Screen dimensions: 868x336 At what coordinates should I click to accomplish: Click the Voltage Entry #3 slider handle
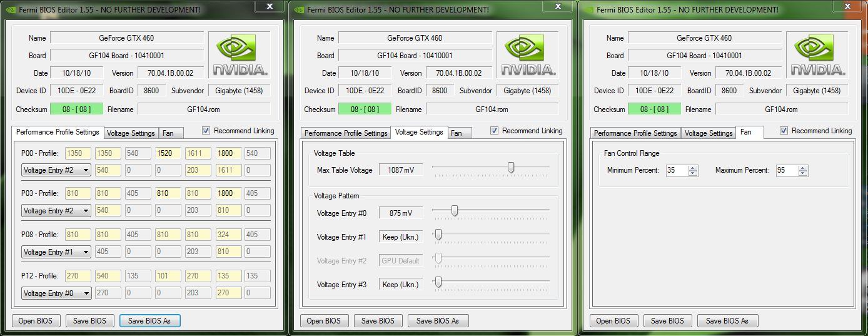point(438,282)
